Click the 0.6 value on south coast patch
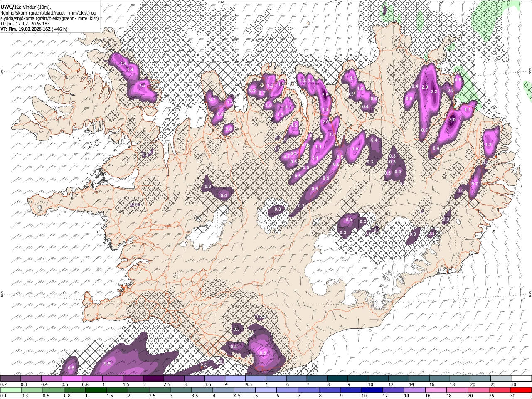532x399 pixels. (x=262, y=353)
